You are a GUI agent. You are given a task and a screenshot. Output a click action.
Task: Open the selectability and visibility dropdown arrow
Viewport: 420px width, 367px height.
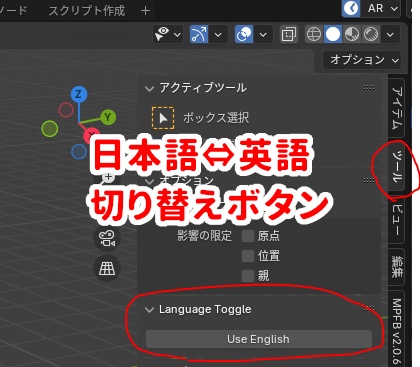pyautogui.click(x=177, y=34)
